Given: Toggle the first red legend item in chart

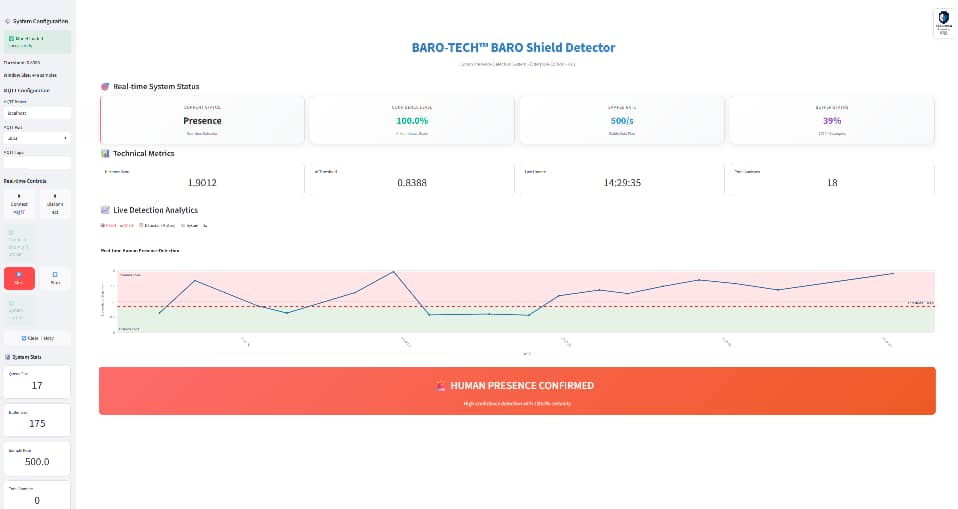Looking at the screenshot, I should point(118,226).
